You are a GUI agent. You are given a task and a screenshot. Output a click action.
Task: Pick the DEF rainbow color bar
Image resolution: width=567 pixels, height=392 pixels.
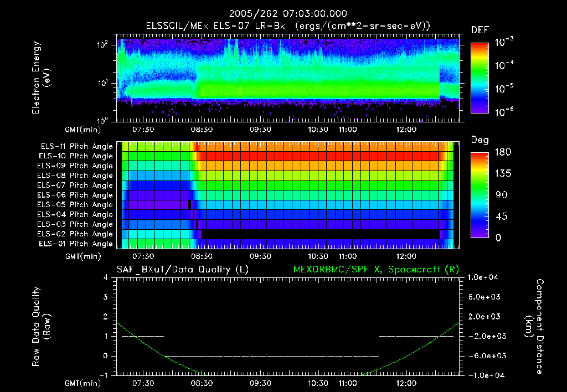coord(480,78)
